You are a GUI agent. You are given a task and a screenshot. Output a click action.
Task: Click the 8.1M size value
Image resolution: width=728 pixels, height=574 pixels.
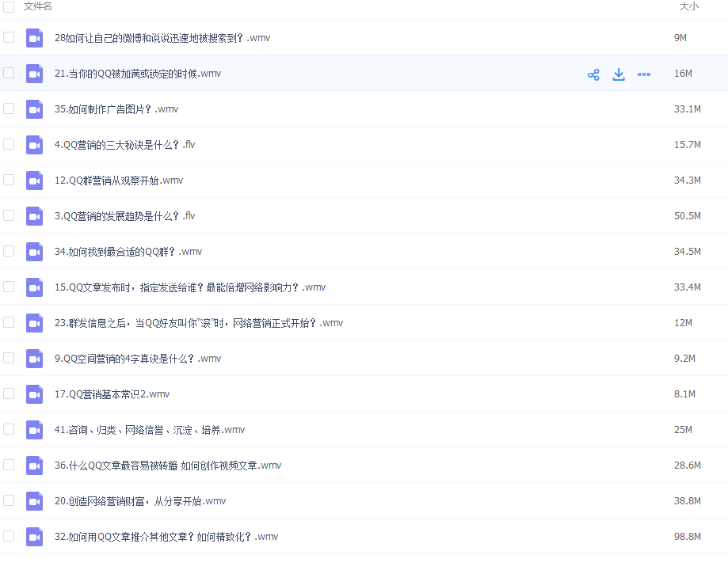[x=684, y=394]
